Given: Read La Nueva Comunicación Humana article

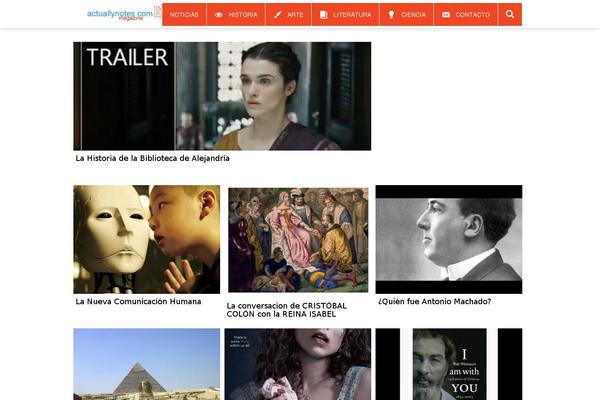Looking at the screenshot, I should coord(138,302).
